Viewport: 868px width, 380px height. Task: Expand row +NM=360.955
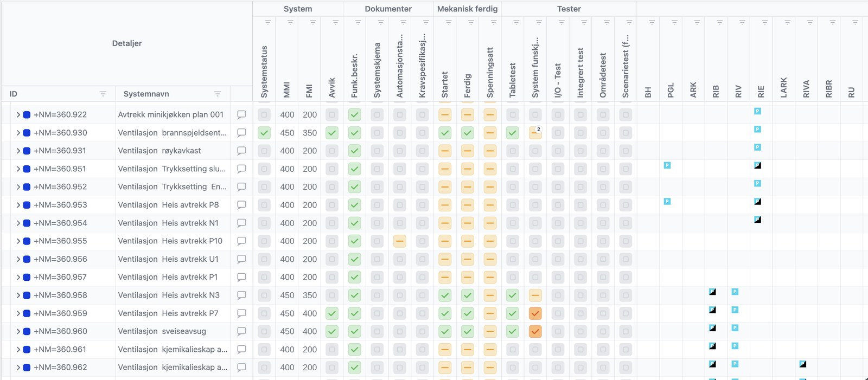pos(18,241)
